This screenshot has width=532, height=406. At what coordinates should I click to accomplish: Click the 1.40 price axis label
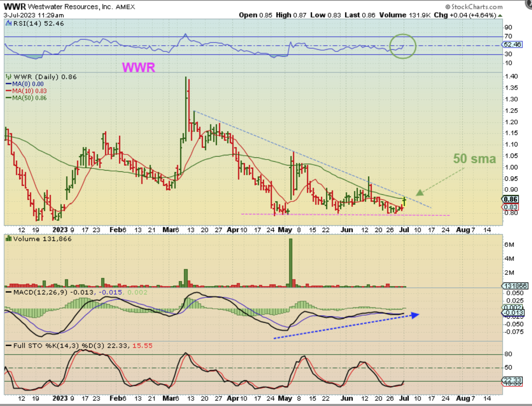point(512,76)
